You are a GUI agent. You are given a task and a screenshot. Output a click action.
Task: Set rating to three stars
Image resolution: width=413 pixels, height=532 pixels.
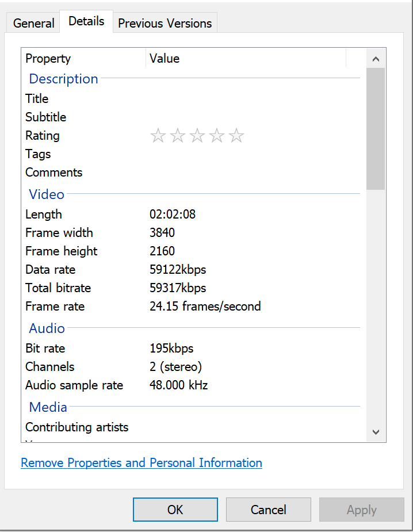(197, 136)
